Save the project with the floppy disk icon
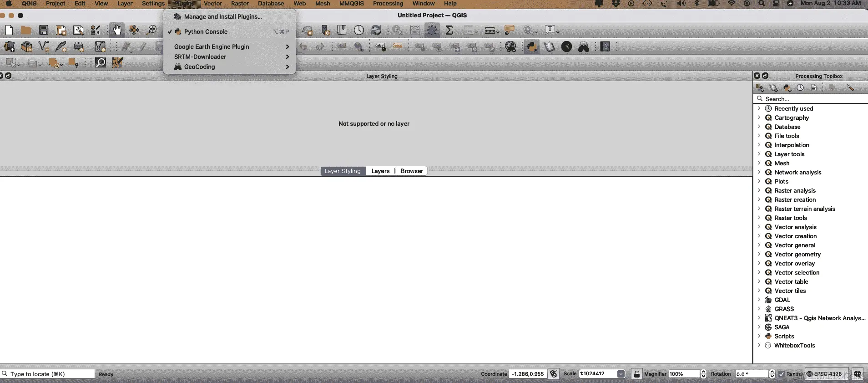Screen dimensions: 868x383 pos(44,31)
